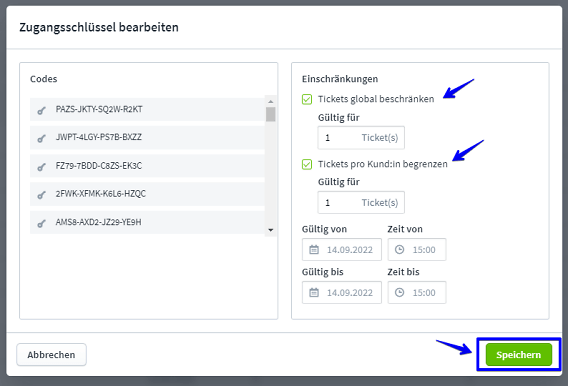The height and width of the screenshot is (386, 568).
Task: Toggle Tickets global beschränken checkbox
Action: (307, 99)
